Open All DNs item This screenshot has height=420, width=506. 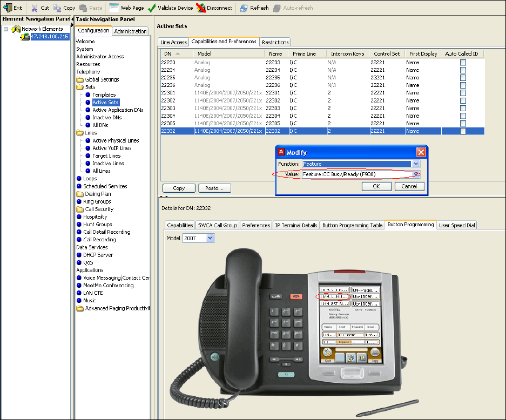pyautogui.click(x=100, y=125)
